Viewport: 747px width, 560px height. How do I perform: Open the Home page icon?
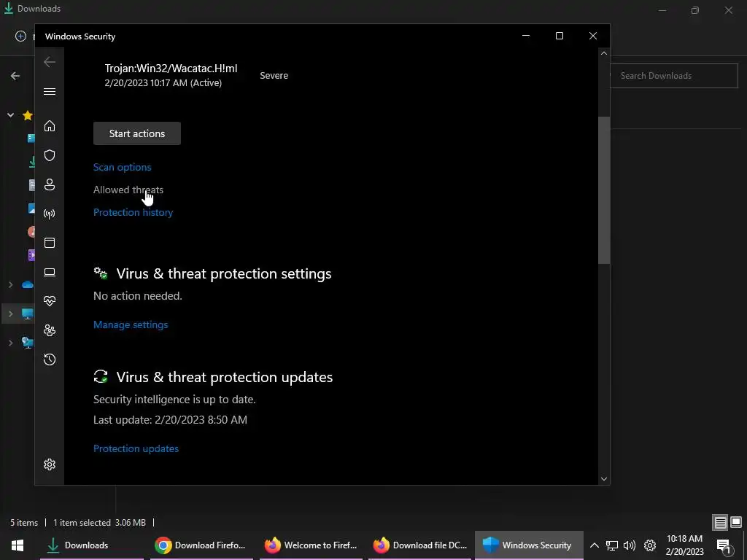[50, 125]
